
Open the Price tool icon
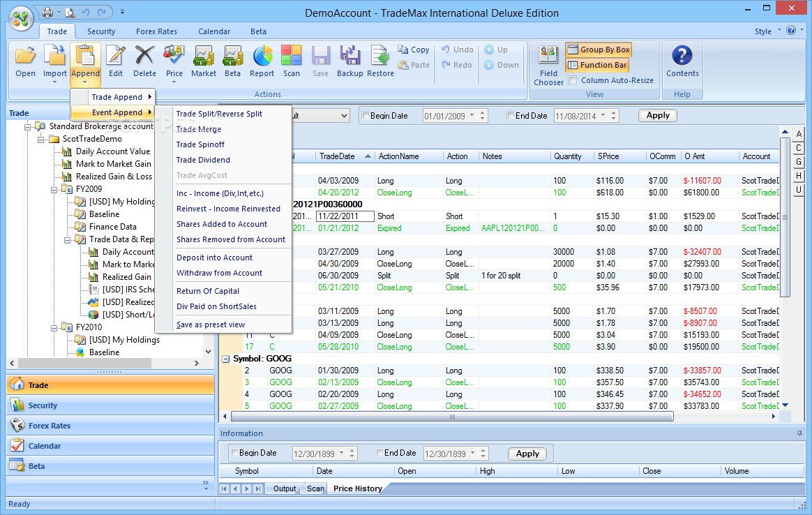(174, 55)
